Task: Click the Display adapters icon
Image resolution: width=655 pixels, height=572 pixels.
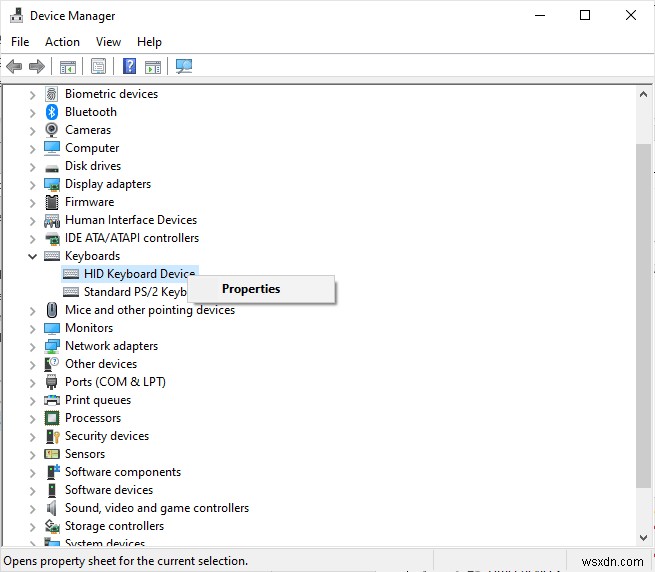Action: 52,184
